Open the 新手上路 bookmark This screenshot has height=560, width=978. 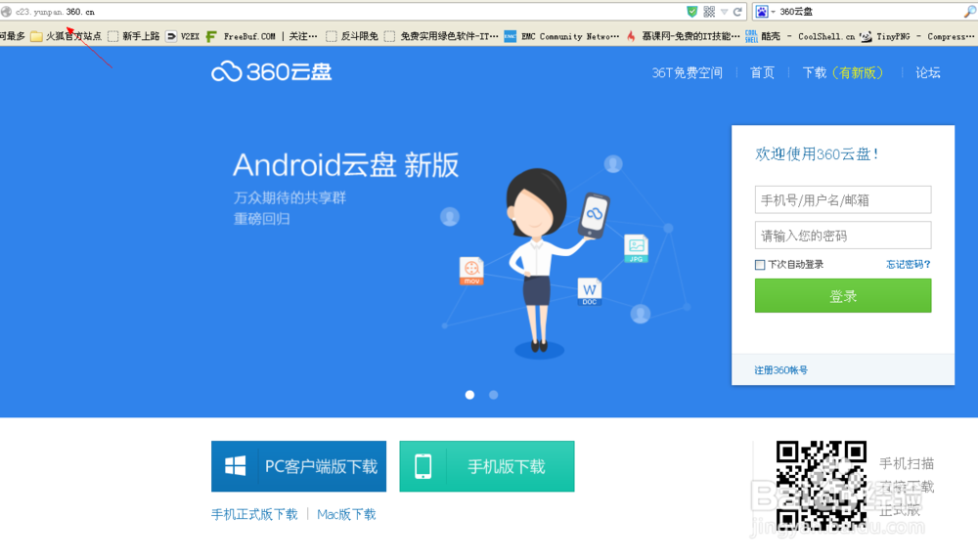pyautogui.click(x=133, y=36)
